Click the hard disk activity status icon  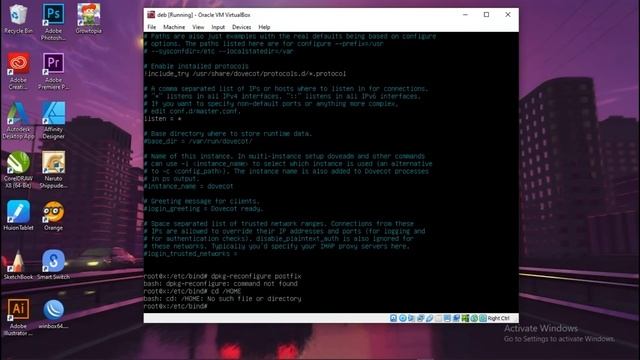click(393, 318)
